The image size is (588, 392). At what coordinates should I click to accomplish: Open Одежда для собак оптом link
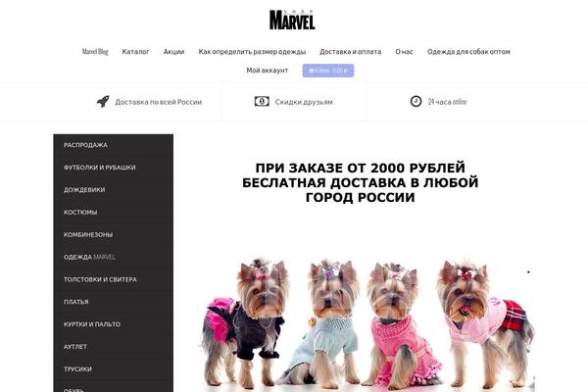coord(468,52)
